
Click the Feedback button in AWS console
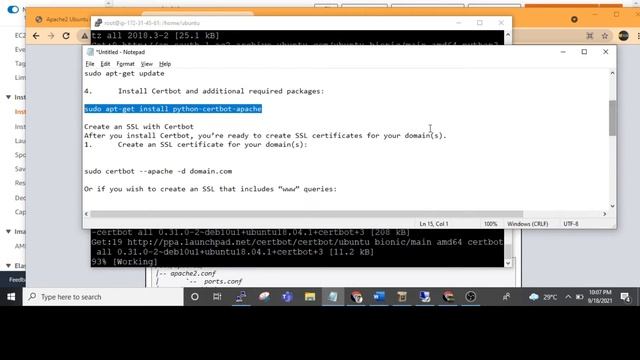[x=17, y=280]
